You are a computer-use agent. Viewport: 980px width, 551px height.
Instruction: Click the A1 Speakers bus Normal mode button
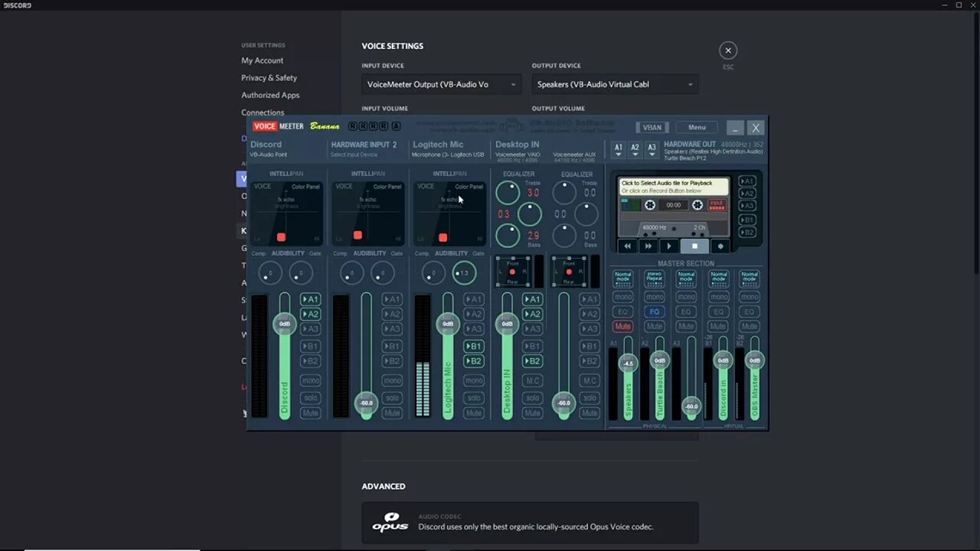pyautogui.click(x=623, y=278)
